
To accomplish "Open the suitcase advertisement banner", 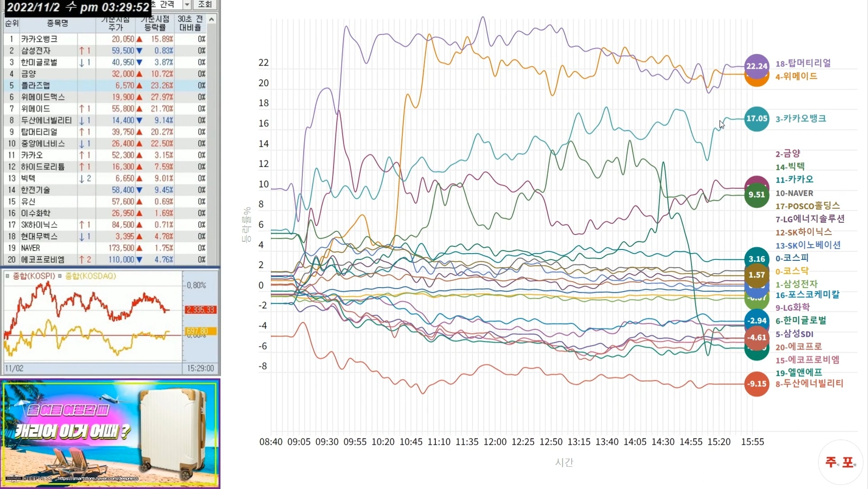I will (x=110, y=433).
